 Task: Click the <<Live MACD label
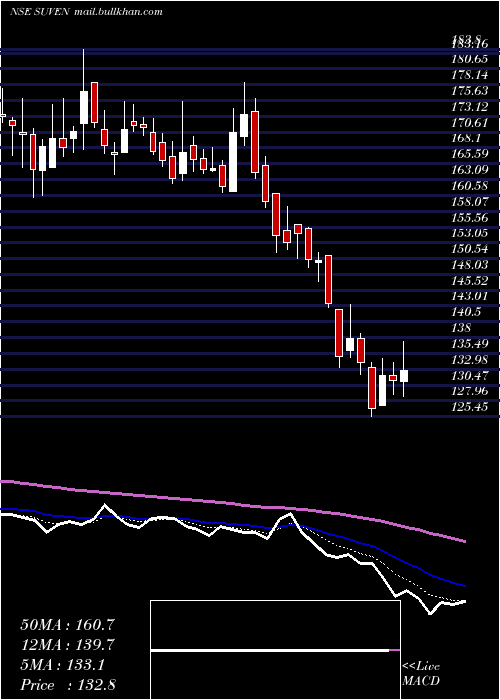(421, 673)
